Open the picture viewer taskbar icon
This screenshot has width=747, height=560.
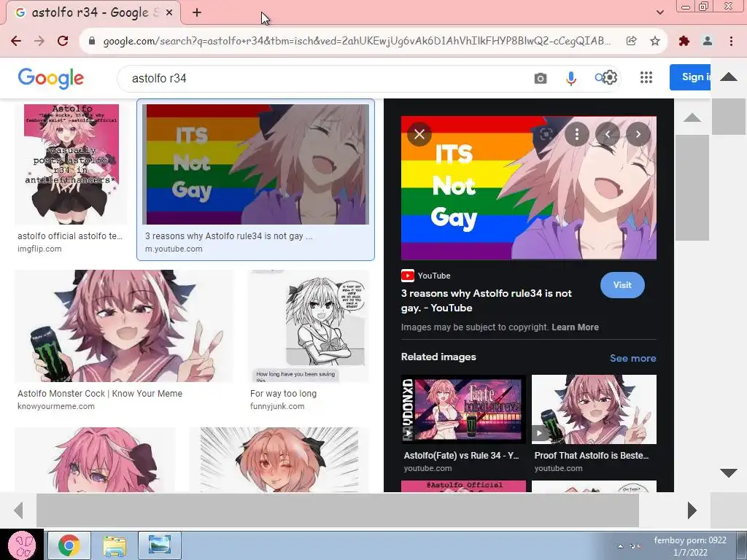(160, 545)
